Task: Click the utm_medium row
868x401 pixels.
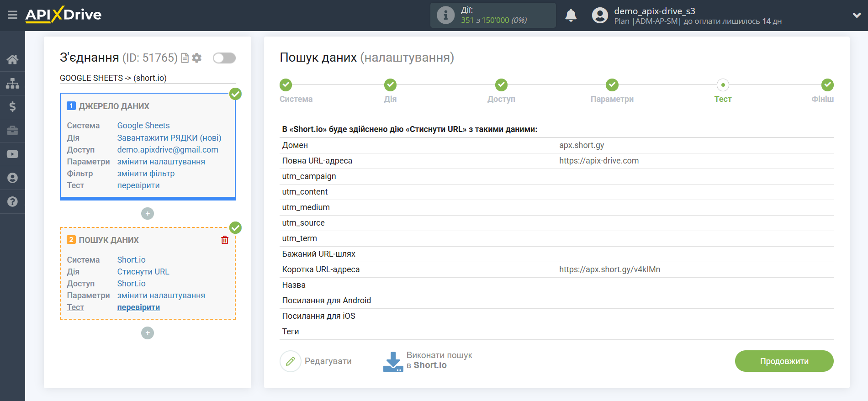Action: [556, 207]
